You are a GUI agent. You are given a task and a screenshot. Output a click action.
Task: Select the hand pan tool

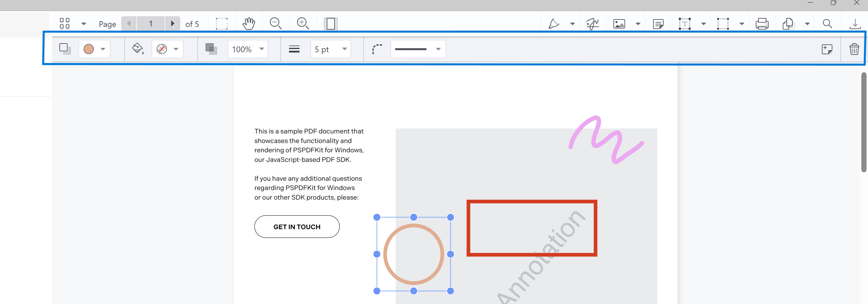249,23
